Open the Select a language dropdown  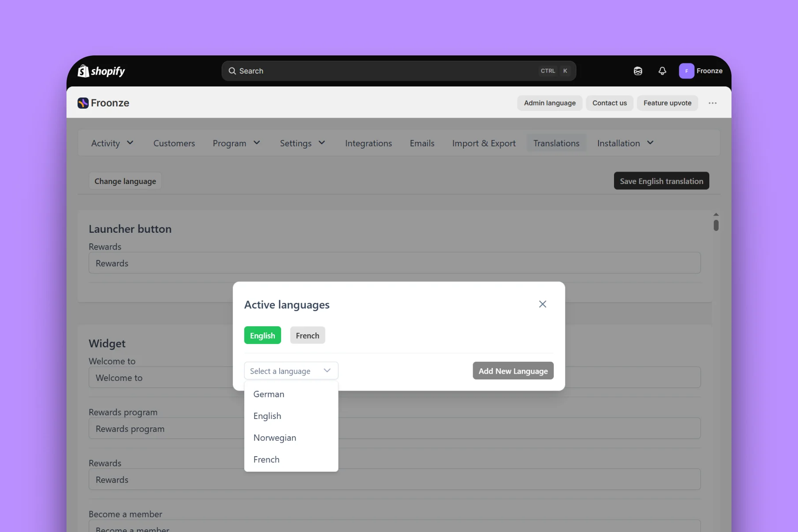pyautogui.click(x=291, y=371)
